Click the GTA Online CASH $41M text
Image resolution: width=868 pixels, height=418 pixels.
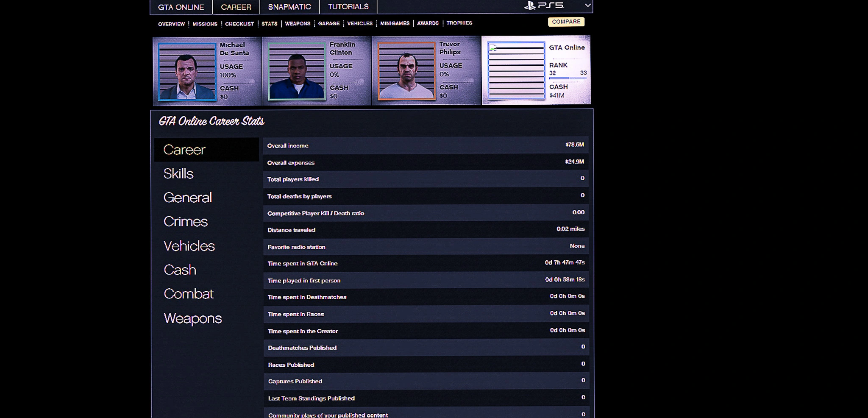(559, 91)
